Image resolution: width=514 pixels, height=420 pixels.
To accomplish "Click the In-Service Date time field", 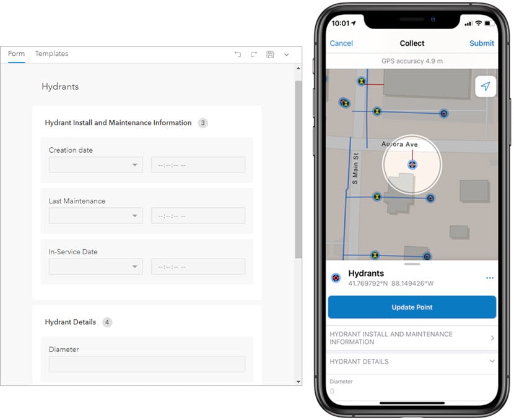I will coord(198,267).
